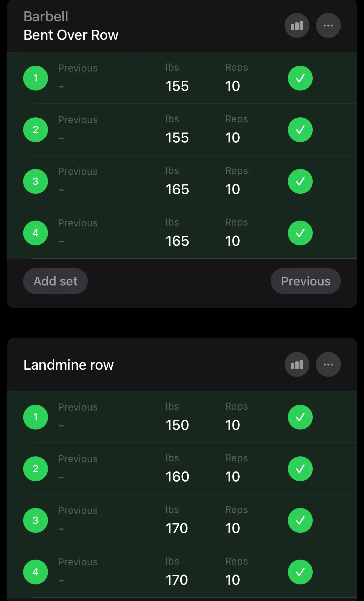
Task: Edit reps value for Bent Over Row set 2
Action: tap(232, 138)
